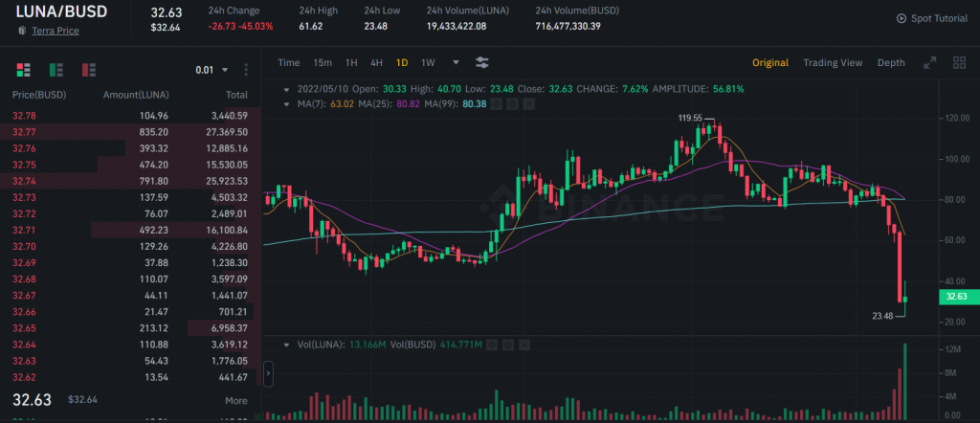
Task: Click the 23.48 low marker on chart
Action: [x=882, y=316]
